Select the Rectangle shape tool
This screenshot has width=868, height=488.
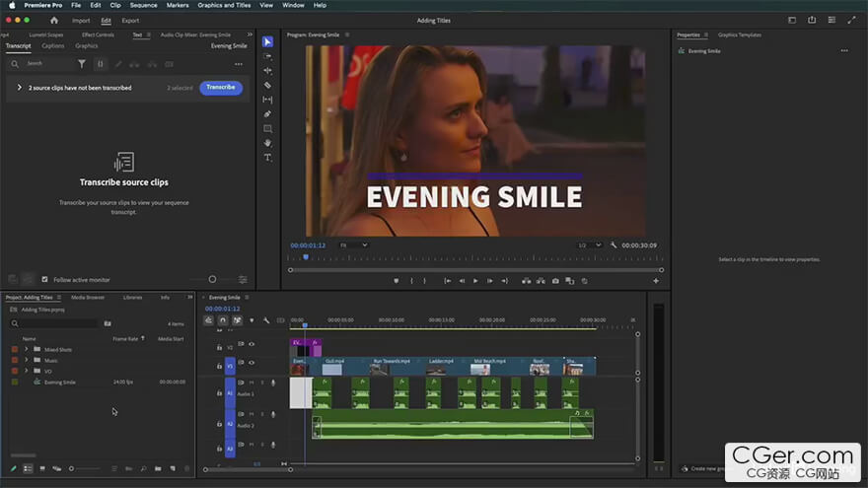[x=267, y=128]
